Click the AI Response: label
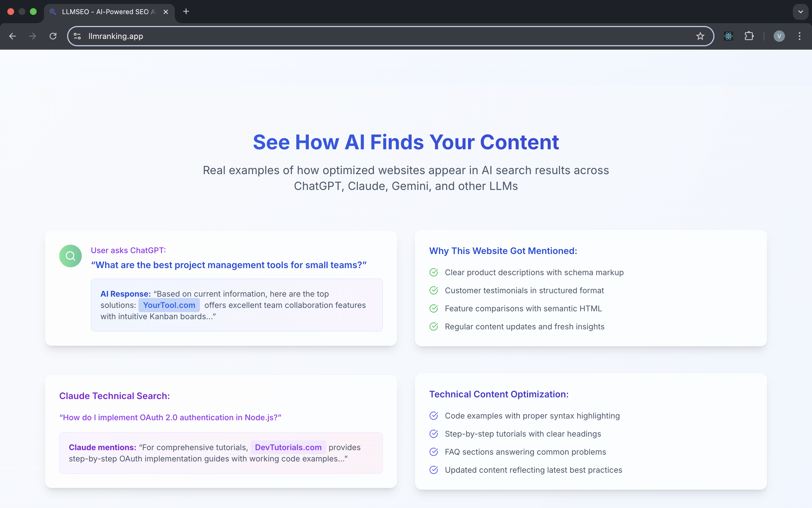 [125, 294]
